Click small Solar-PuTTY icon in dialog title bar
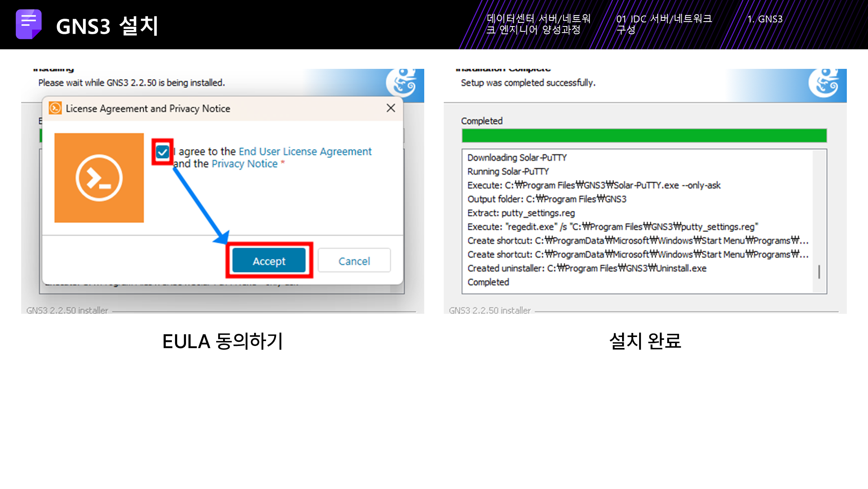This screenshot has height=489, width=868. [55, 108]
